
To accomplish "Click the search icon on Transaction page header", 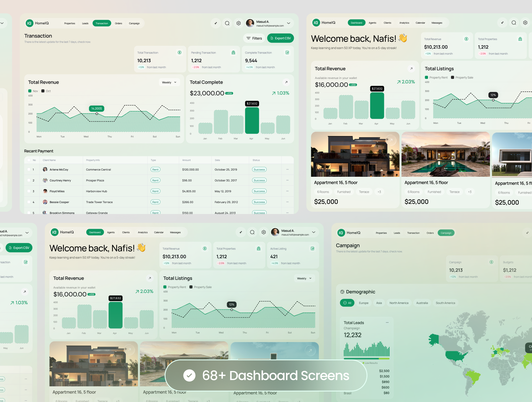I will tap(227, 23).
